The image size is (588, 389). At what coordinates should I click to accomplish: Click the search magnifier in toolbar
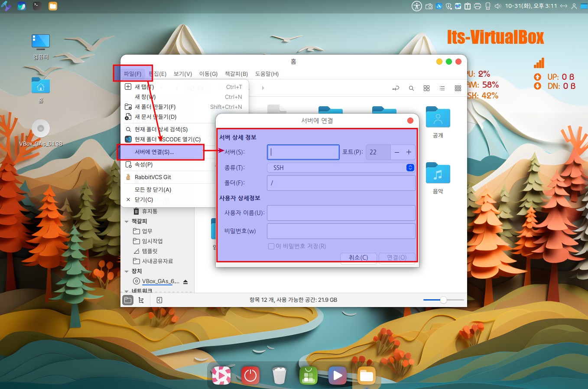tap(411, 88)
